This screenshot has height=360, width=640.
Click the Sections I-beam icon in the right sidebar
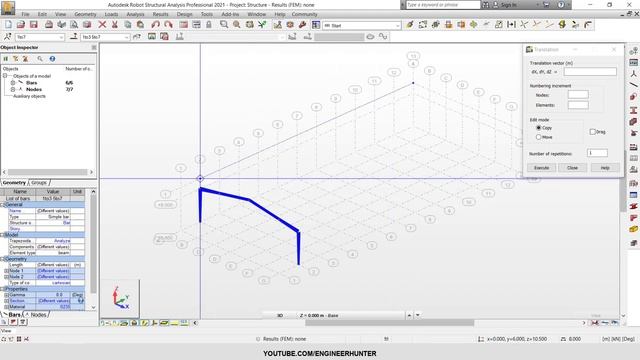tap(633, 110)
